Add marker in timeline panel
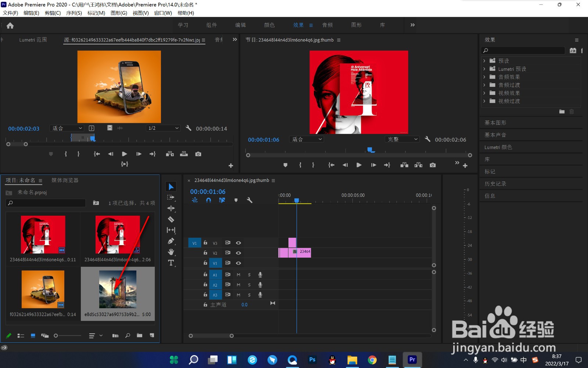The image size is (588, 368). click(x=236, y=200)
